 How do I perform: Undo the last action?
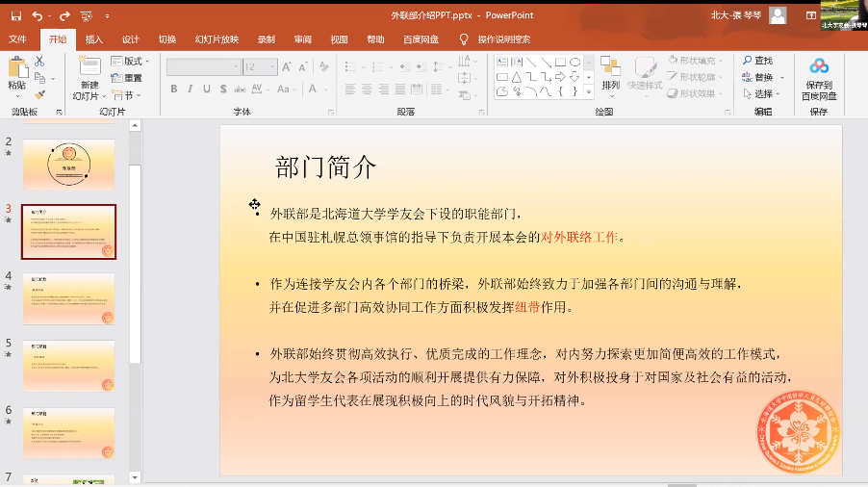click(37, 16)
